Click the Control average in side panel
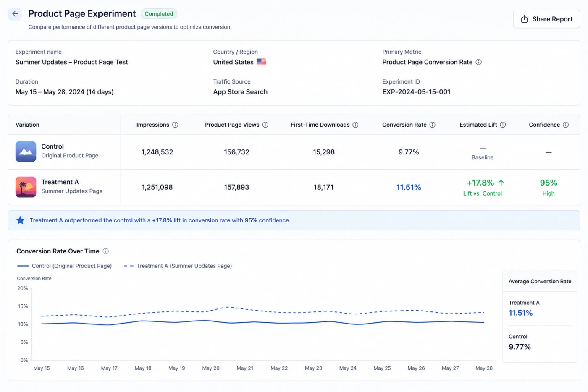This screenshot has height=392, width=588. 520,347
